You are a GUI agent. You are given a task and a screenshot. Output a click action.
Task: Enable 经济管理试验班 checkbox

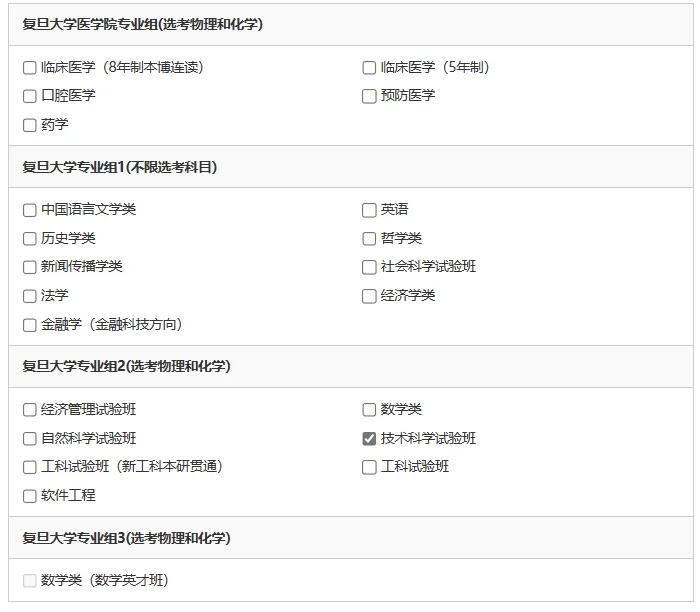pyautogui.click(x=29, y=409)
